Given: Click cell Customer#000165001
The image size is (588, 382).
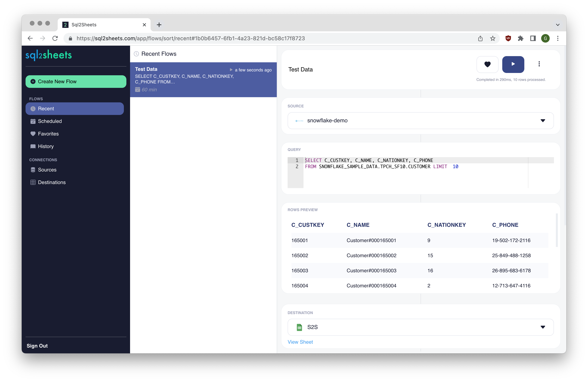Looking at the screenshot, I should (x=371, y=240).
